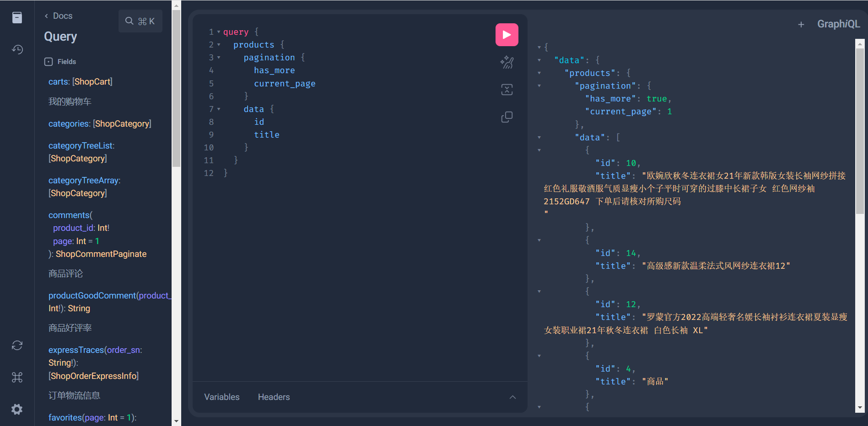This screenshot has width=868, height=426.
Task: Add a new tab with the plus icon
Action: pyautogui.click(x=801, y=25)
